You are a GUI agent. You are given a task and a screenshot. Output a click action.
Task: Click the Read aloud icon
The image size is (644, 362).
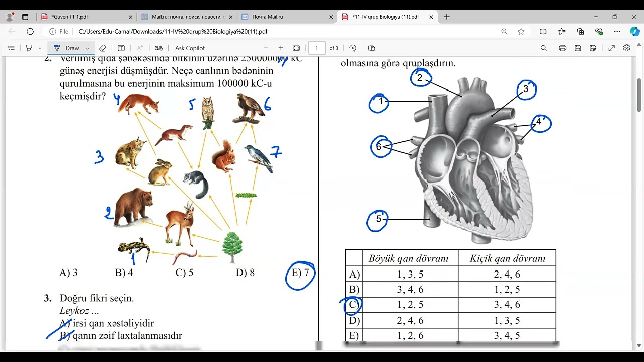point(140,48)
